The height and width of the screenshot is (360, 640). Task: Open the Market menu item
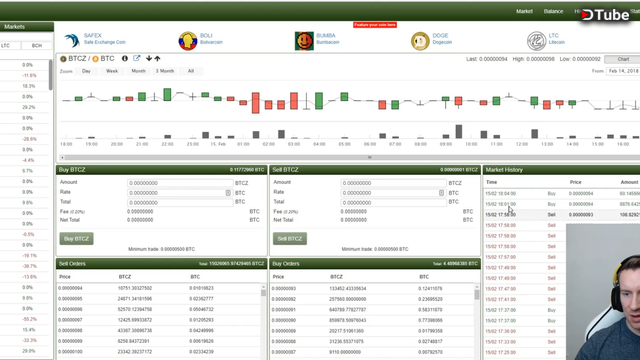coord(524,11)
